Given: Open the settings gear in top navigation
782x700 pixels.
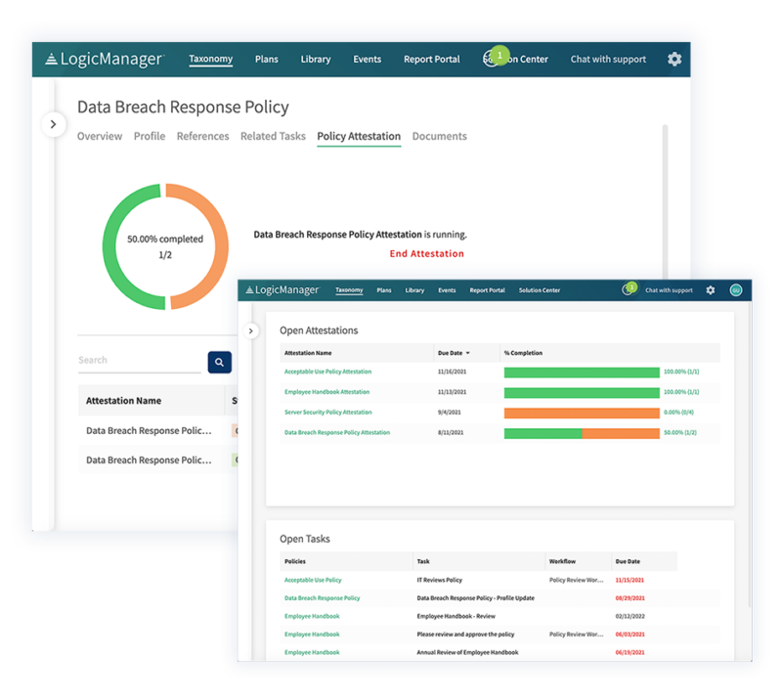Looking at the screenshot, I should coord(673,60).
